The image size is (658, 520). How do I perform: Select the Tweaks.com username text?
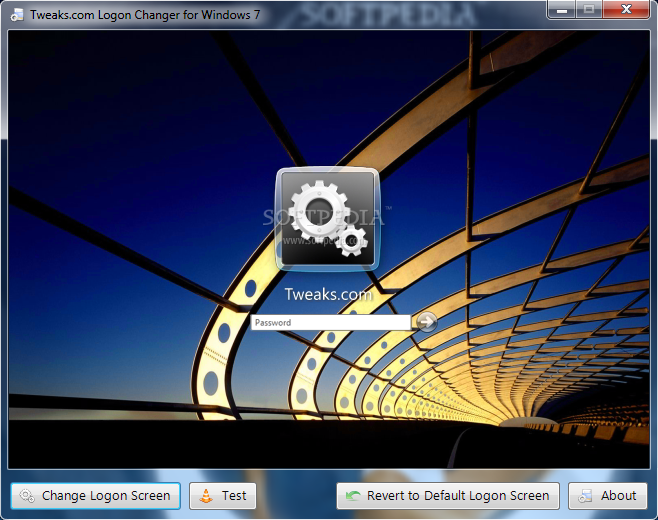pos(328,294)
